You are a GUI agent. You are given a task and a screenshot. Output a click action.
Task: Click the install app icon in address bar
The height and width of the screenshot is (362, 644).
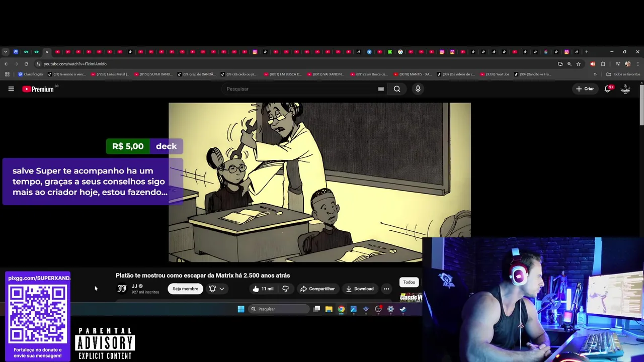coord(560,64)
